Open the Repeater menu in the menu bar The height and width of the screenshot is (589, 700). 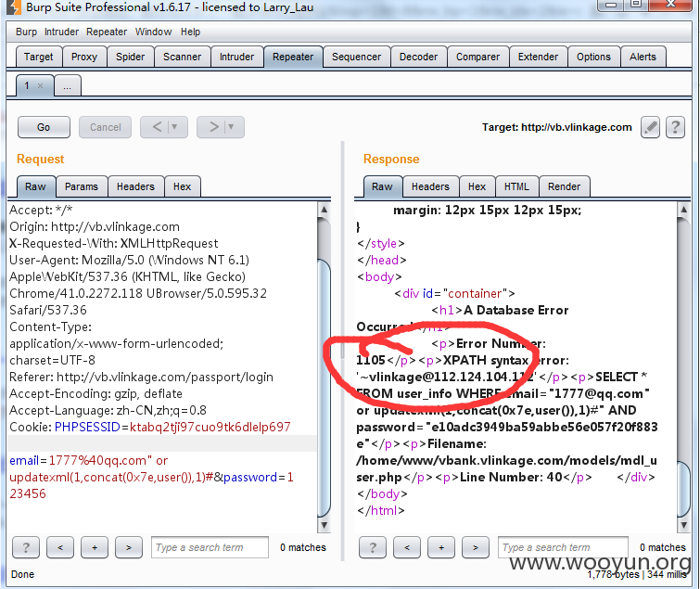coord(107,32)
